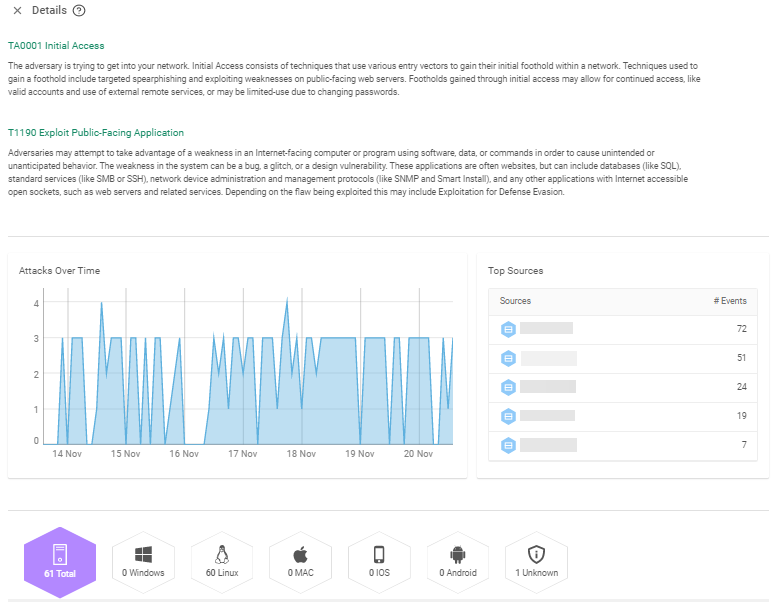Select the 61 Total purple hexagon filter
Viewport: 779px width, 602px height.
(x=59, y=561)
